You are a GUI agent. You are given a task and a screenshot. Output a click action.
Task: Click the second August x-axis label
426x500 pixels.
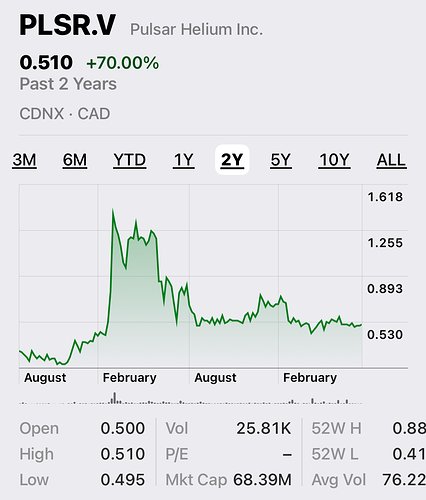[215, 378]
